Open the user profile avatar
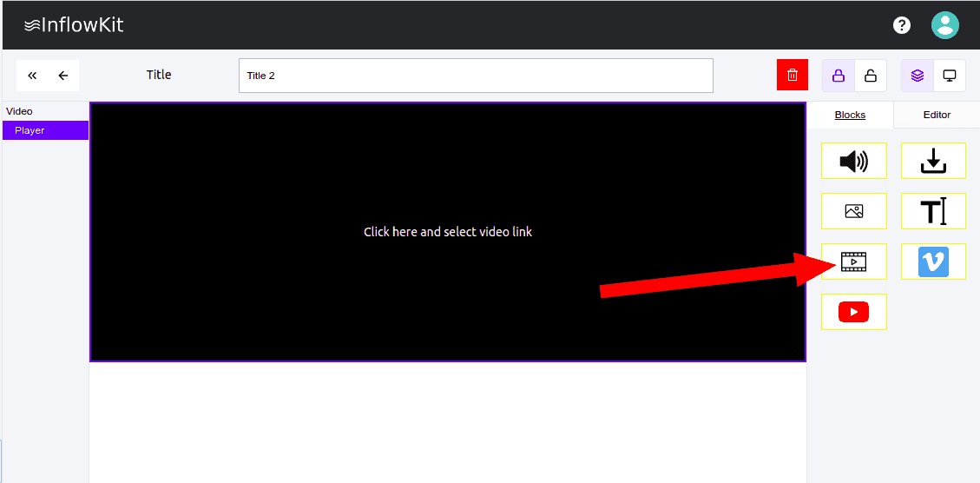 944,25
